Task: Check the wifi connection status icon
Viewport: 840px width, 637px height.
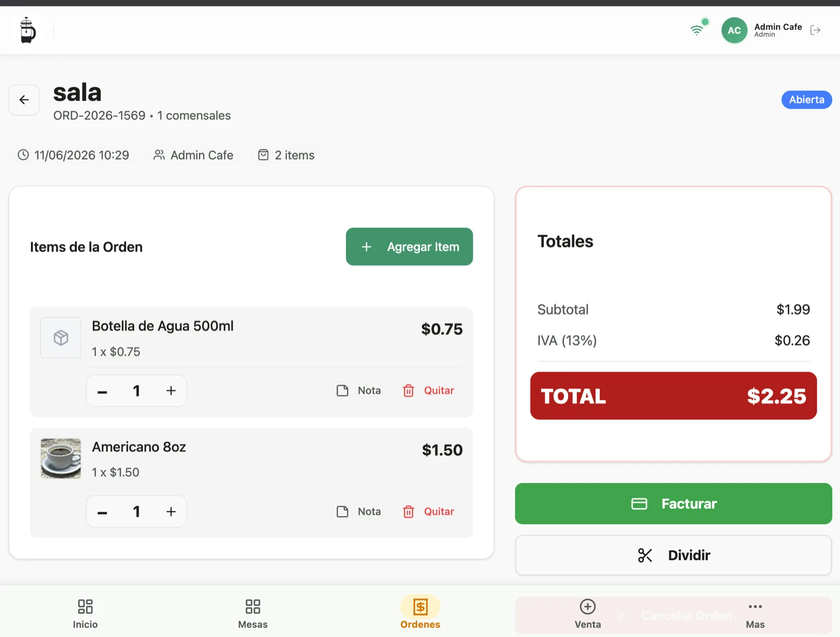Action: pos(697,30)
